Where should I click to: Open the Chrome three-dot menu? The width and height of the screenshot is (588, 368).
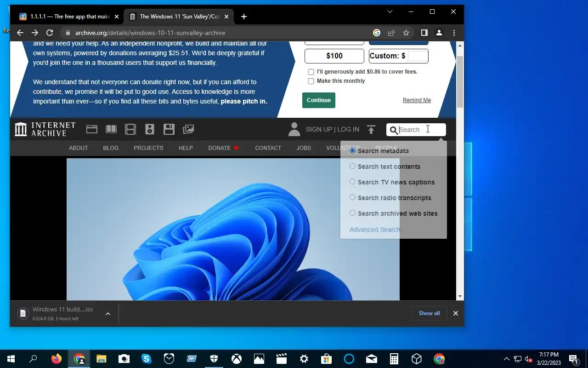point(454,33)
